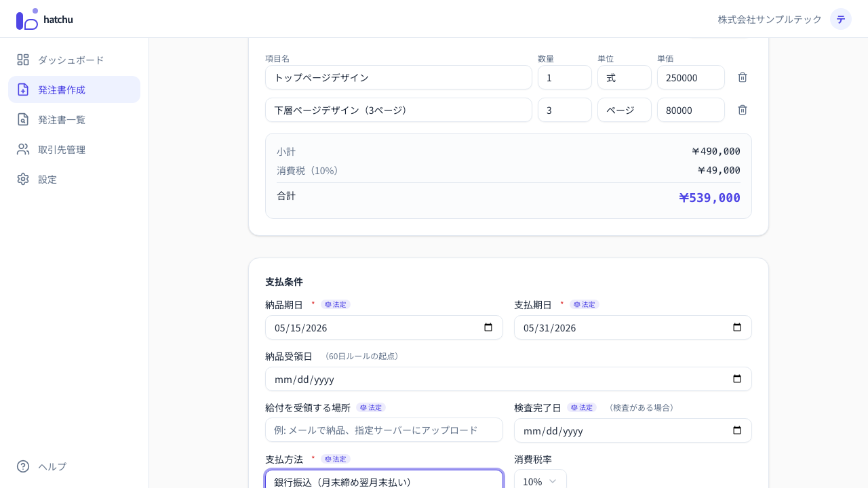Click the 消費税 amount ¥49,000

coord(719,170)
